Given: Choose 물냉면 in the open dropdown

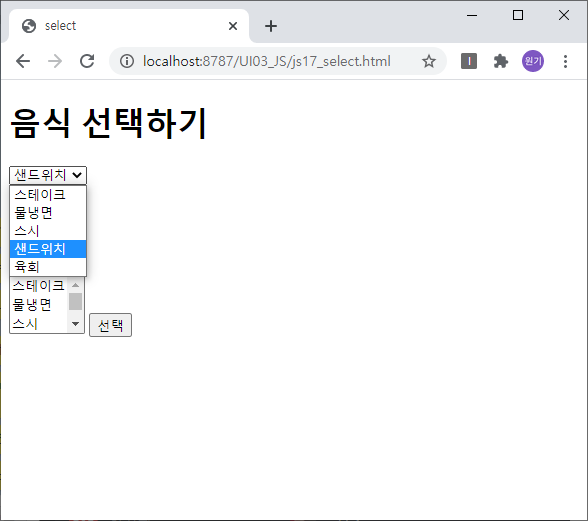Looking at the screenshot, I should coord(48,213).
